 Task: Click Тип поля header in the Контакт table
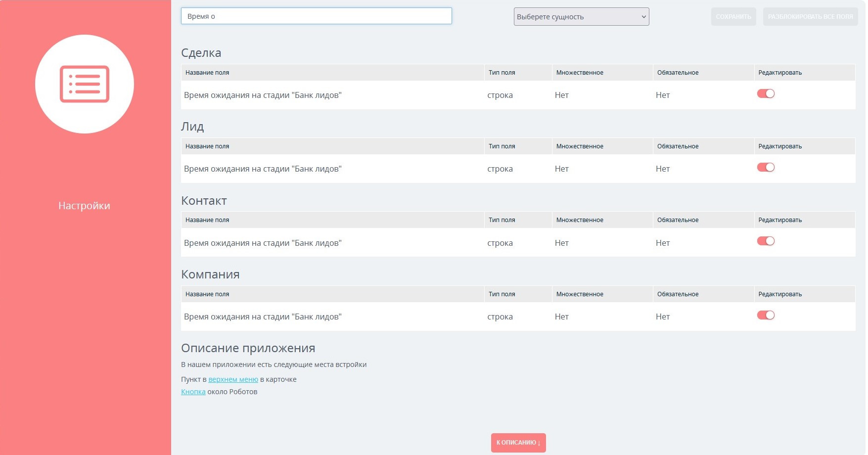(x=502, y=220)
